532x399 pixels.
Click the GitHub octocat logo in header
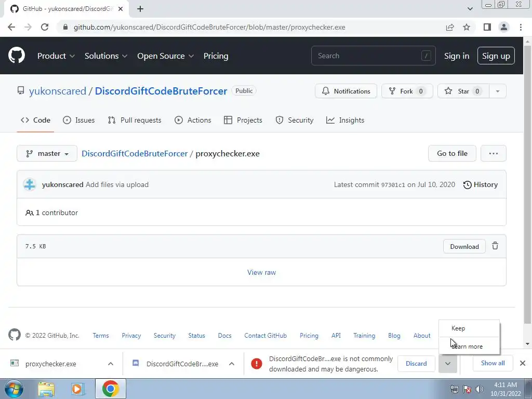click(x=17, y=56)
